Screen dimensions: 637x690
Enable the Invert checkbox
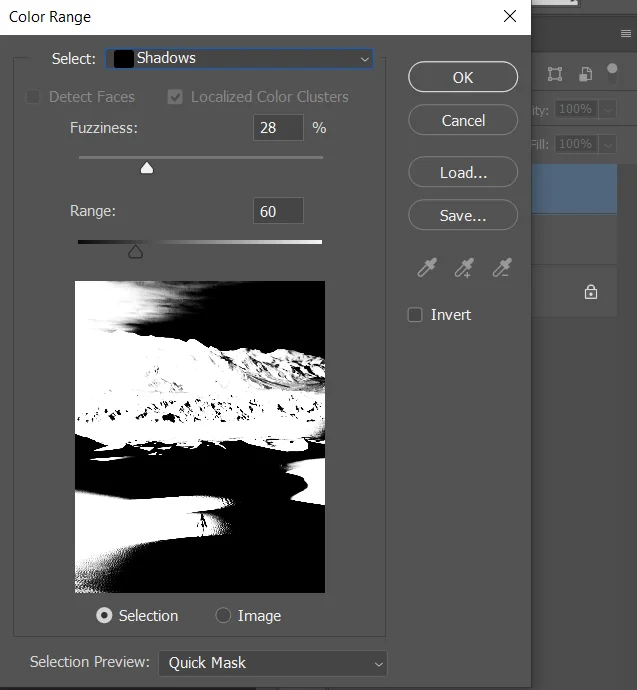[415, 315]
